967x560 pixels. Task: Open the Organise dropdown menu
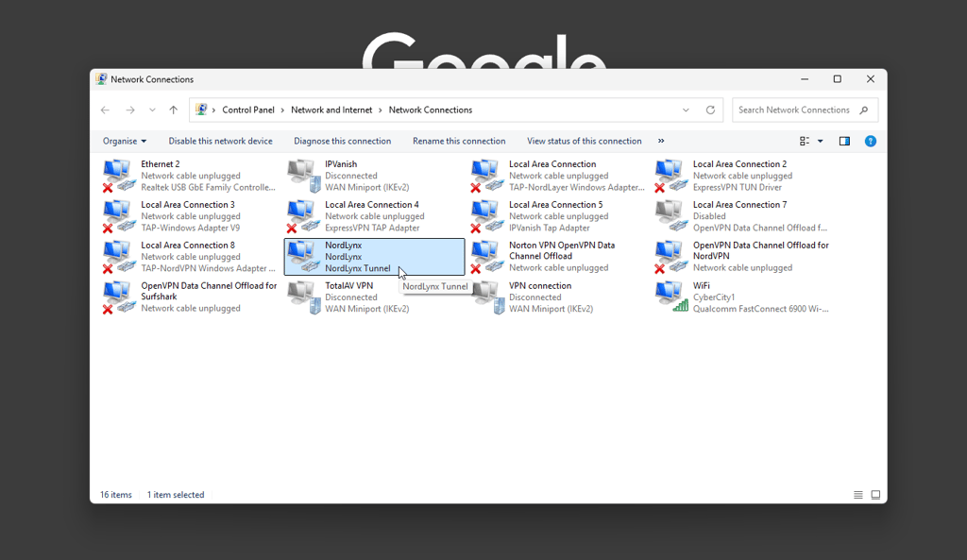125,142
